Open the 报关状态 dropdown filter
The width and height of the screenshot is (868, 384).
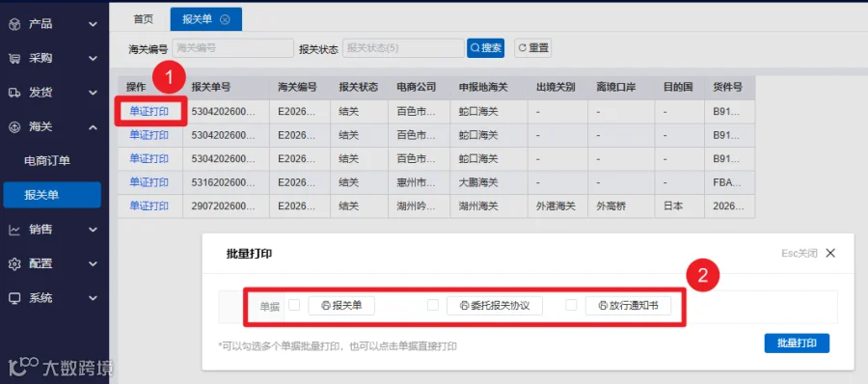403,48
